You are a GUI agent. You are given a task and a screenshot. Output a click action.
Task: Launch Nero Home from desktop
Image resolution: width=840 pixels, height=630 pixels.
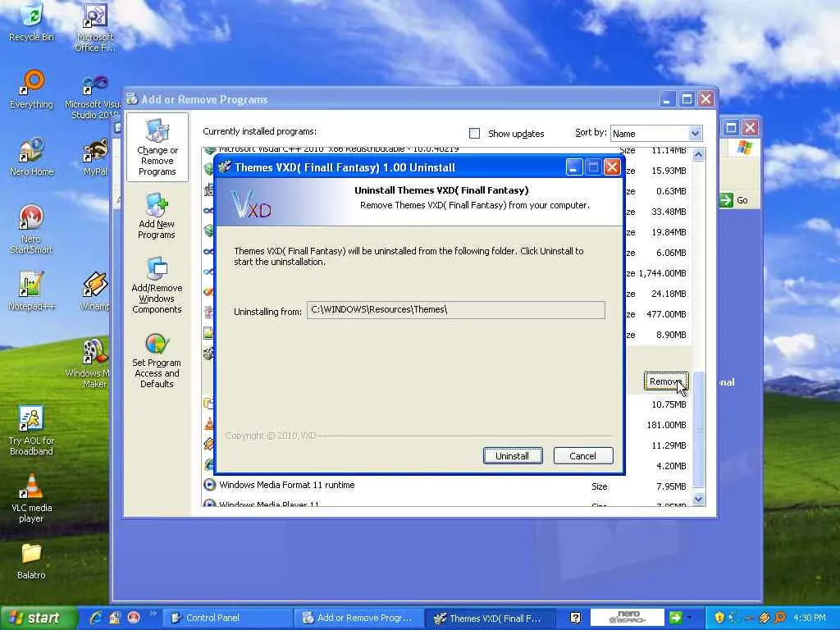tap(32, 157)
